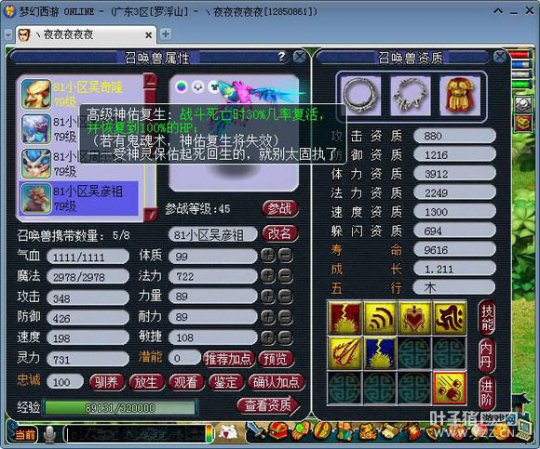Open the red-gold pet armor slot
The image size is (540, 449).
[460, 95]
